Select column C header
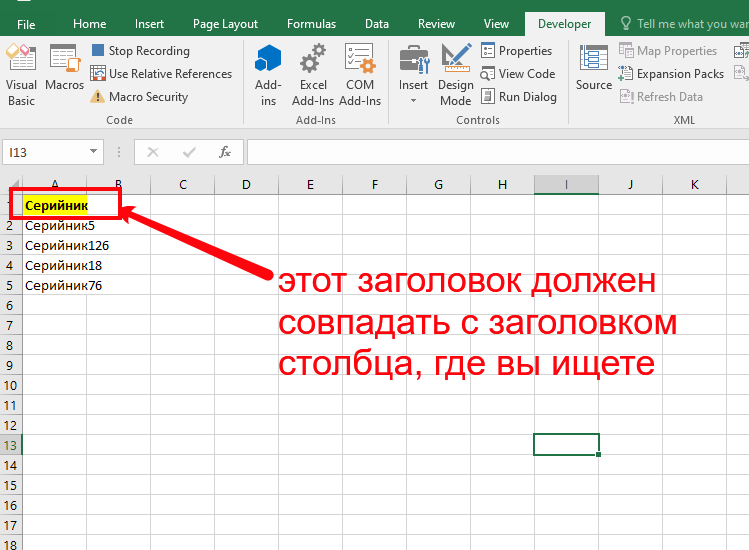Image resolution: width=749 pixels, height=550 pixels. pos(182,184)
